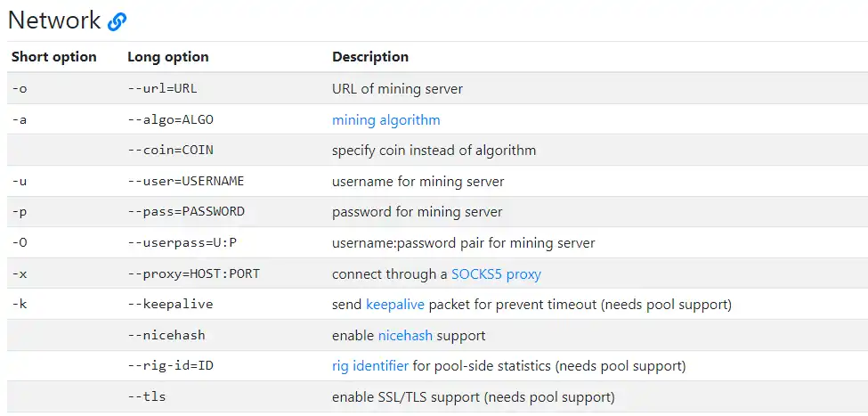Click the --keepalive option text
This screenshot has width=868, height=416.
click(x=170, y=304)
